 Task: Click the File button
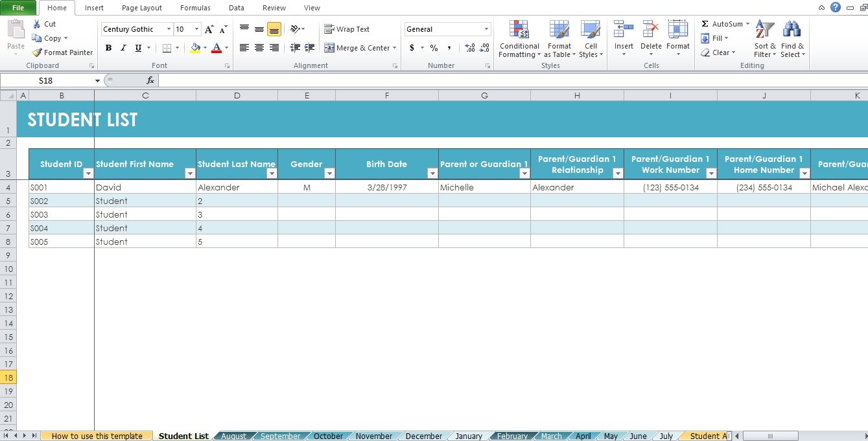click(x=18, y=8)
